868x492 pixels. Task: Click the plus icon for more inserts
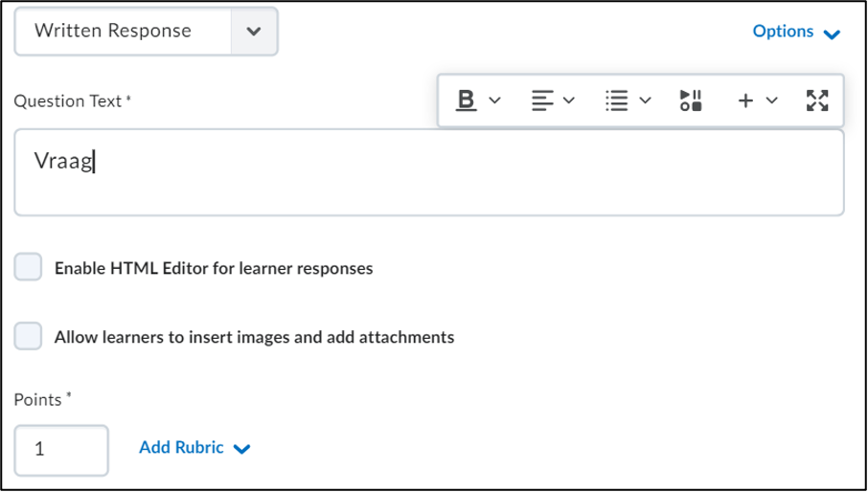pyautogui.click(x=745, y=101)
